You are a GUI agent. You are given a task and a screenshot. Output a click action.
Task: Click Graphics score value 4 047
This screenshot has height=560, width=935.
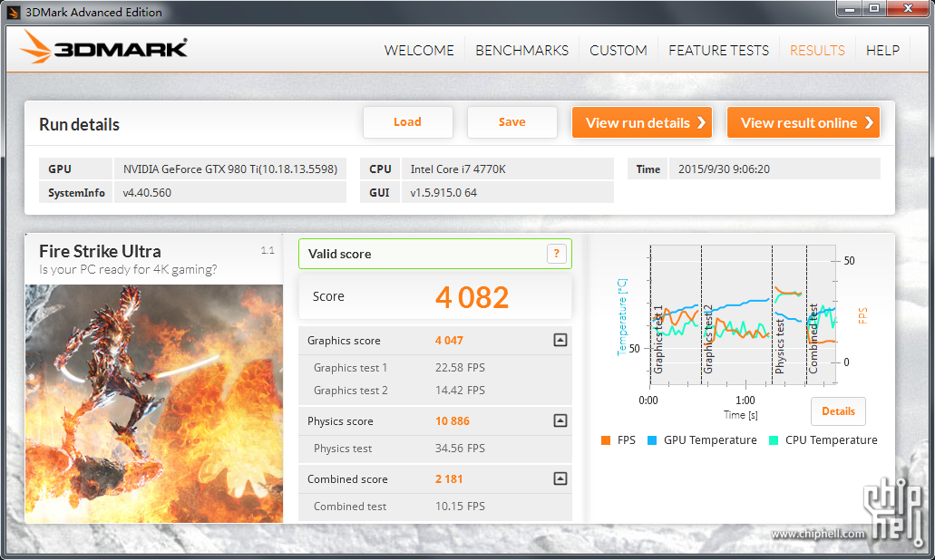click(x=449, y=340)
